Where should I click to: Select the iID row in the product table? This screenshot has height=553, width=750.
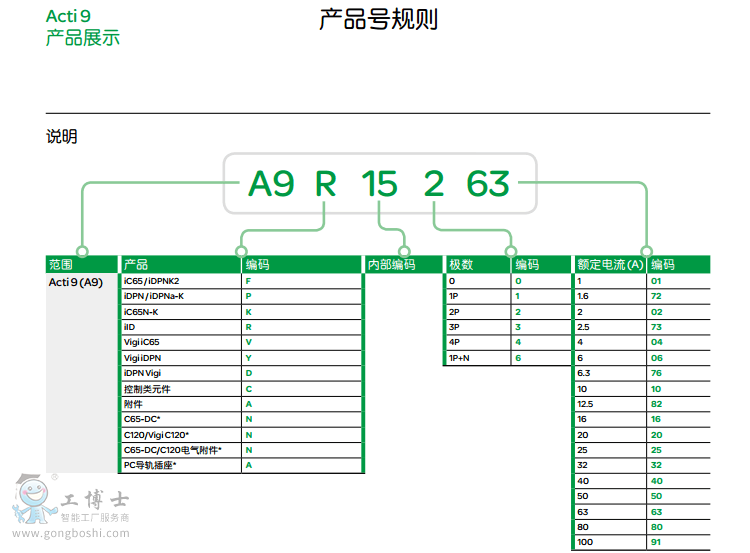180,326
